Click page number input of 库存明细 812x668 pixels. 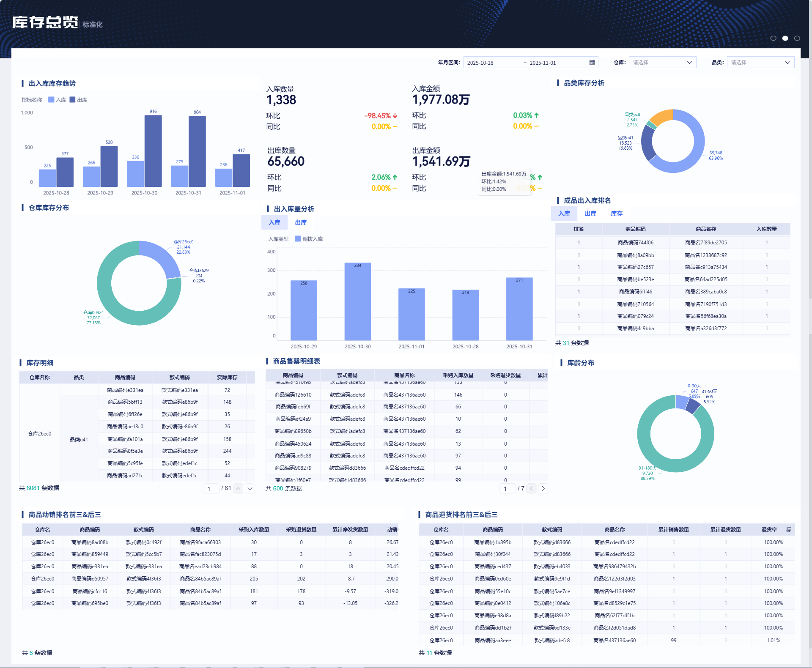coord(211,489)
